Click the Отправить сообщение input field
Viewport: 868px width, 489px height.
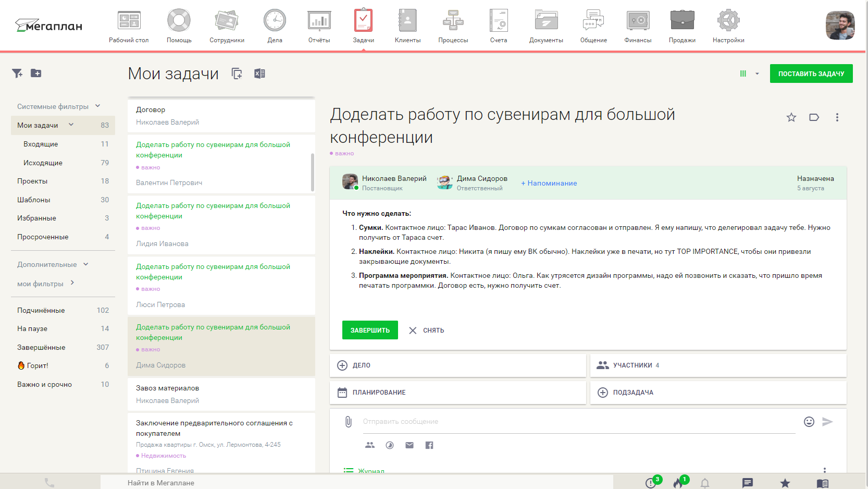pos(579,422)
